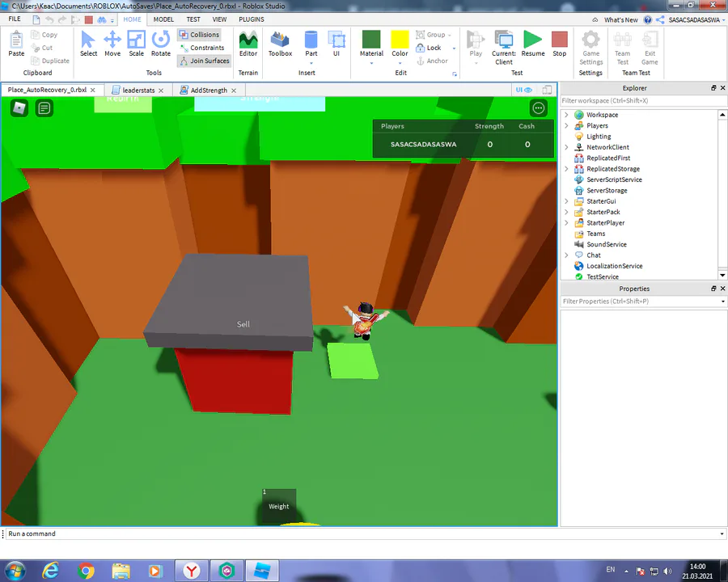Viewport: 728px width, 582px height.
Task: Click the SoundService speaker icon
Action: pos(579,244)
